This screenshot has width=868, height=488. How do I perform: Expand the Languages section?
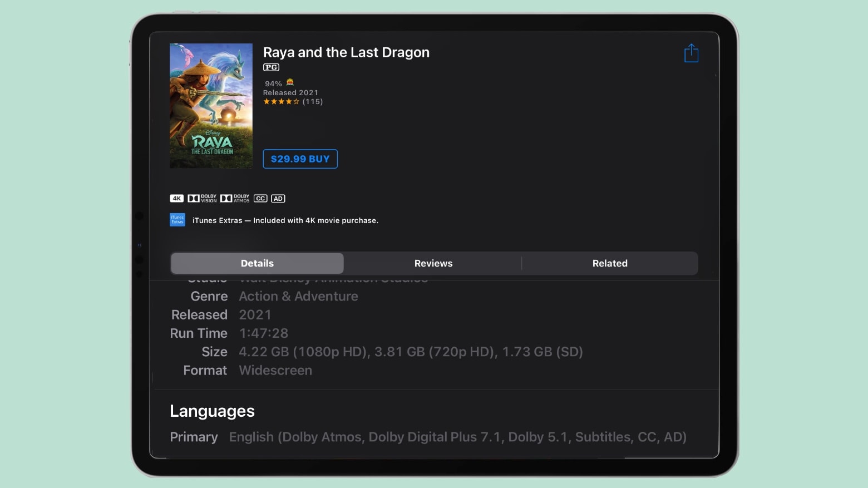point(212,411)
